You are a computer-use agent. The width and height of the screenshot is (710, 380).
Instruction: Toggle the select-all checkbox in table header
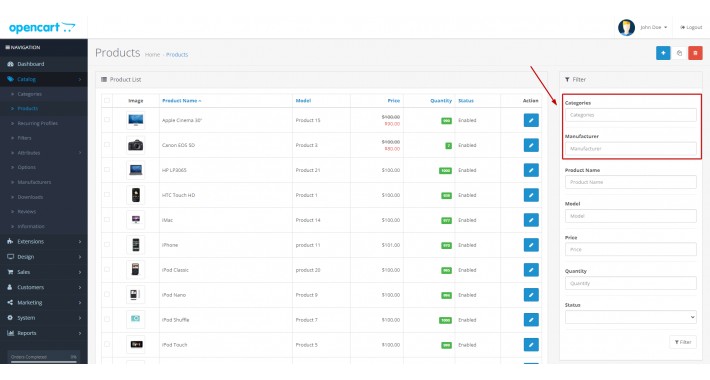pyautogui.click(x=107, y=101)
